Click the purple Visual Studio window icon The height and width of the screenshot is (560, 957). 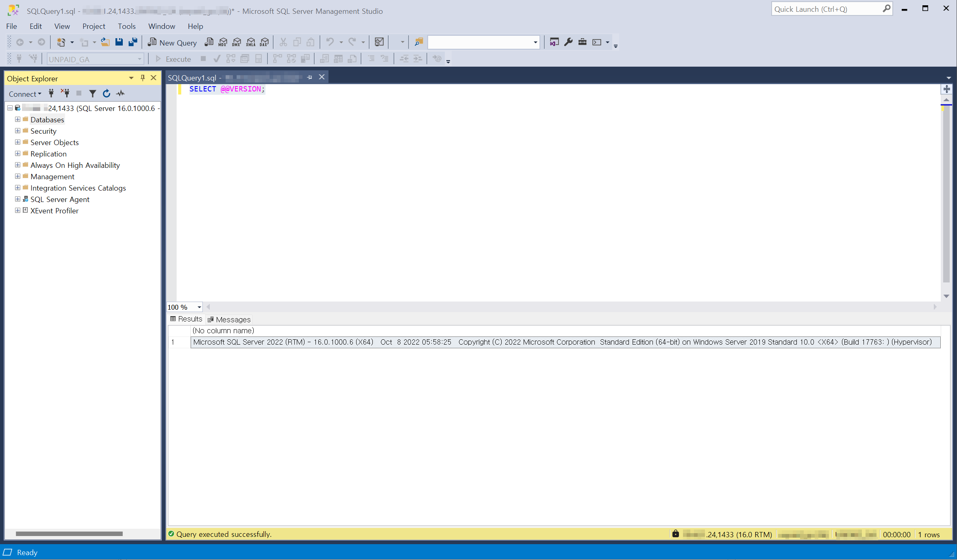click(x=554, y=42)
